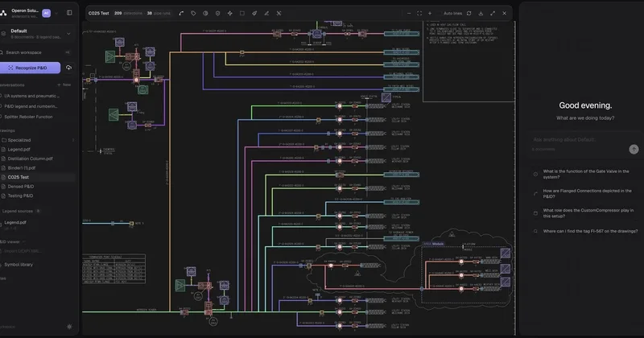Open the P&ID legend and numbering conversation
Screen dimensions: 644x338
(x=31, y=106)
